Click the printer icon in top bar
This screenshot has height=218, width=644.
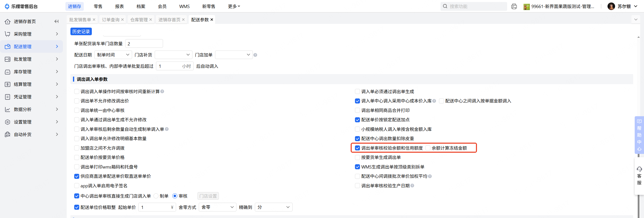514,7
